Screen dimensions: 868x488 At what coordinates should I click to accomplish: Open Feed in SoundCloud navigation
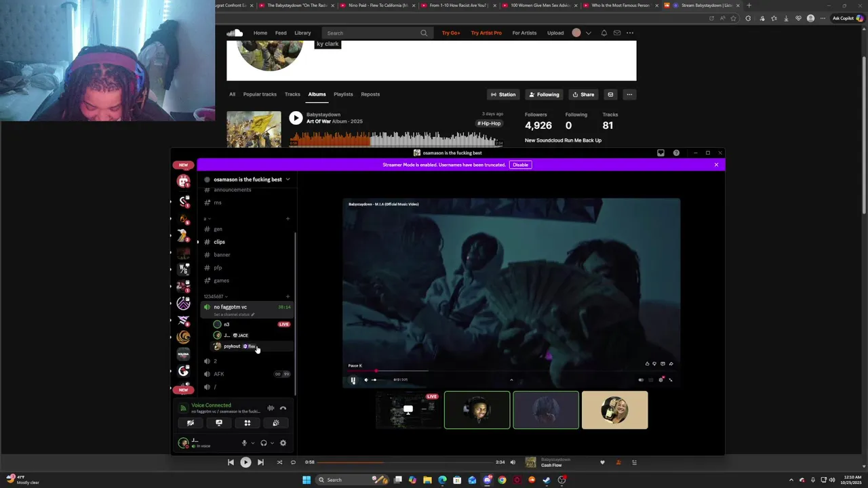click(281, 33)
